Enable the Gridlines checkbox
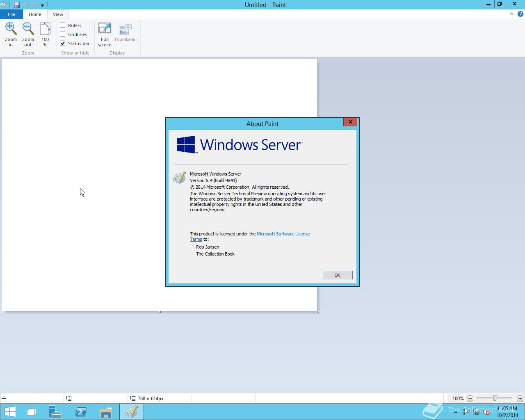 coord(63,34)
